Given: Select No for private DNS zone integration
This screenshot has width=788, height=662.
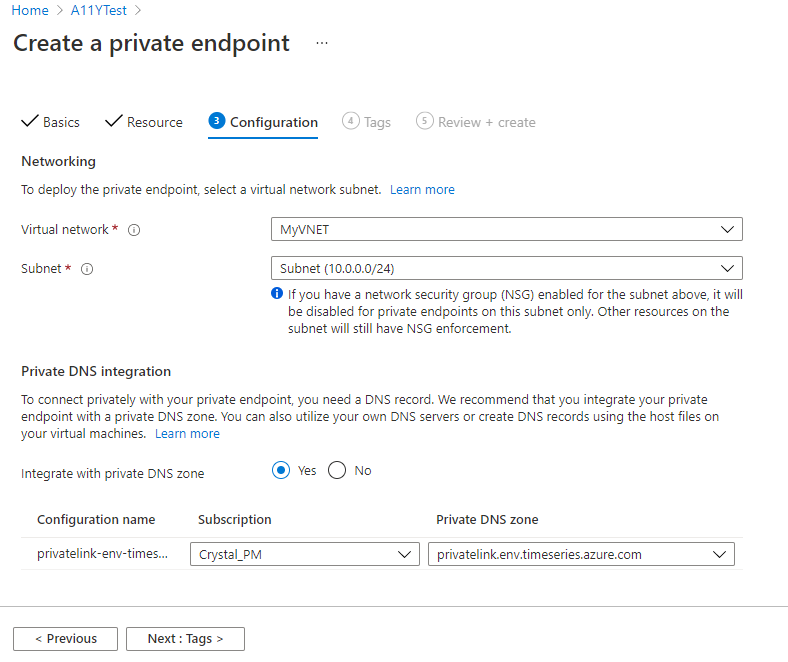Looking at the screenshot, I should (x=337, y=471).
